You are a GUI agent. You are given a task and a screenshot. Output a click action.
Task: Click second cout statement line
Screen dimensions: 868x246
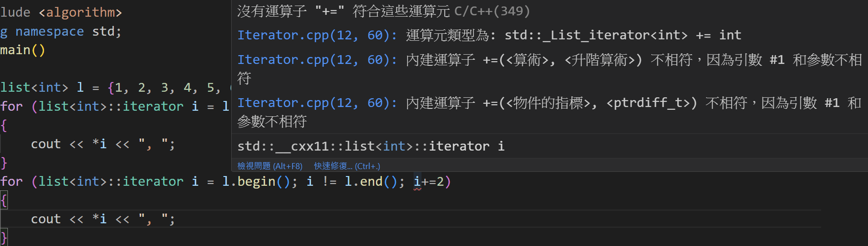pyautogui.click(x=103, y=219)
